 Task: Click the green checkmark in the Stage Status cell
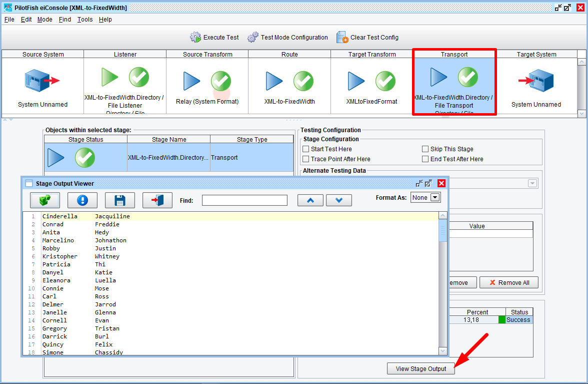coord(85,158)
